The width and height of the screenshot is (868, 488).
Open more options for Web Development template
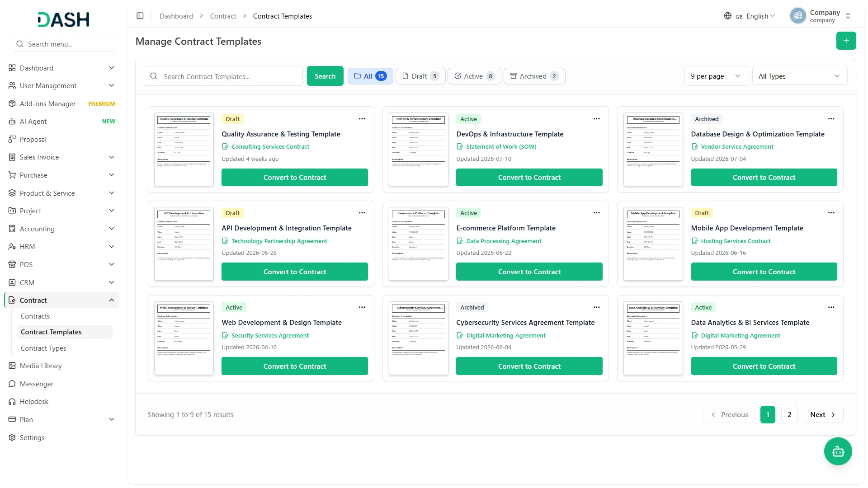coord(362,307)
